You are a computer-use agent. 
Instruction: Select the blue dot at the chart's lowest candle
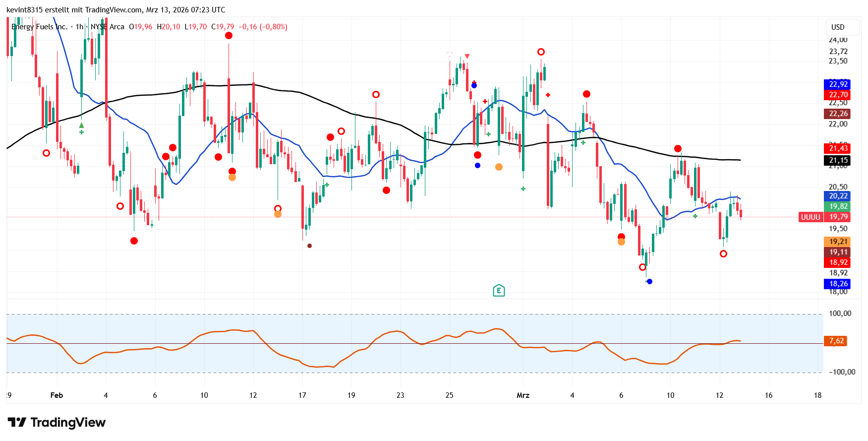(649, 282)
